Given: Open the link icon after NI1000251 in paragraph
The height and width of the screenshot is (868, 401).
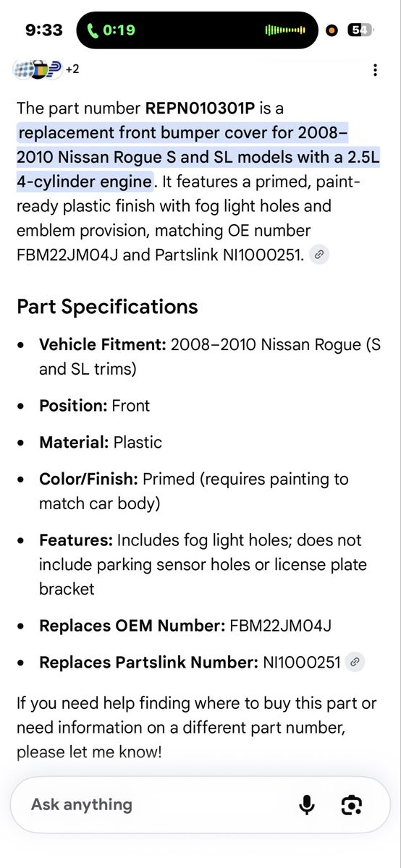Looking at the screenshot, I should tap(319, 255).
